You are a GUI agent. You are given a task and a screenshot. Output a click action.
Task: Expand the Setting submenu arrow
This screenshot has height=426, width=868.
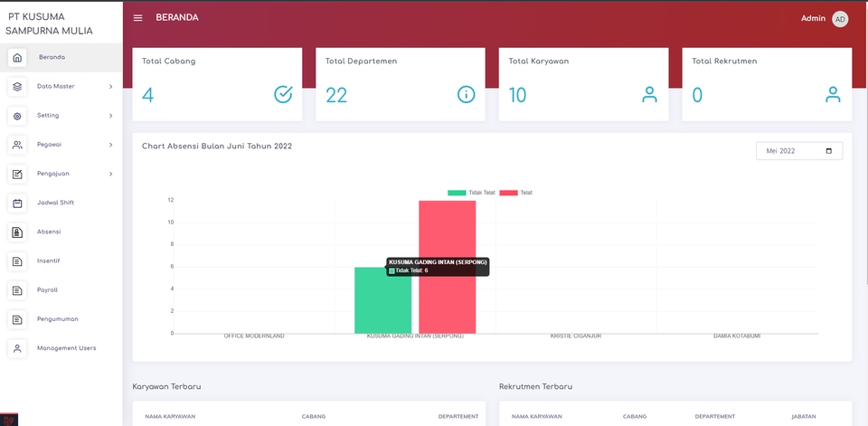tap(110, 116)
